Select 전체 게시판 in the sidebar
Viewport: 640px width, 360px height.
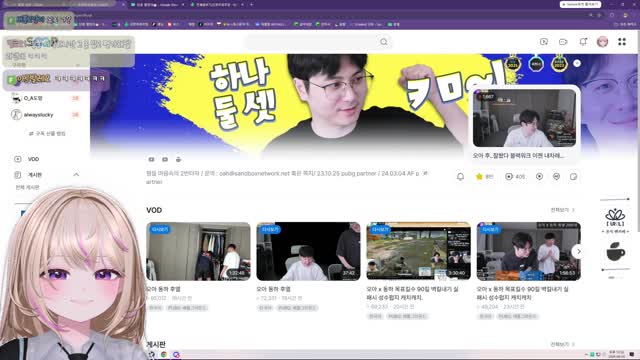pos(27,187)
